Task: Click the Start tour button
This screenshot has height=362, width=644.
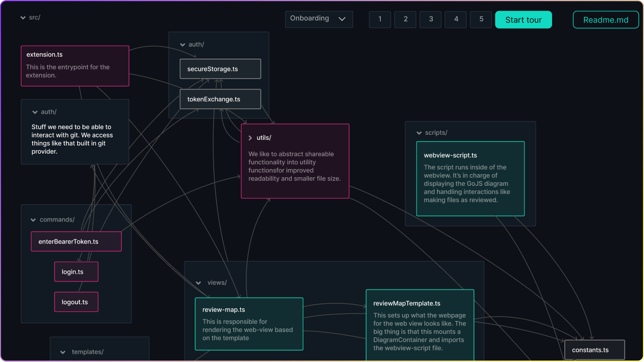Action: click(x=523, y=19)
